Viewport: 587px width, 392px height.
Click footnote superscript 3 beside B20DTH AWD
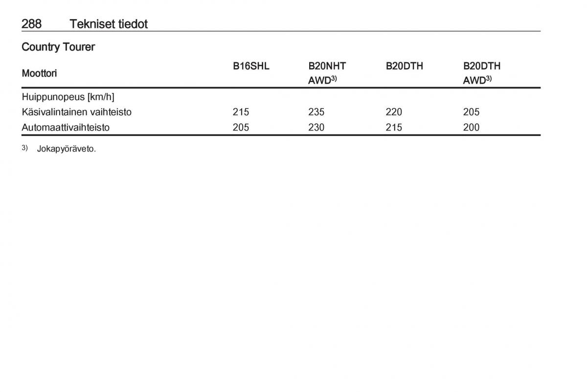(x=489, y=79)
